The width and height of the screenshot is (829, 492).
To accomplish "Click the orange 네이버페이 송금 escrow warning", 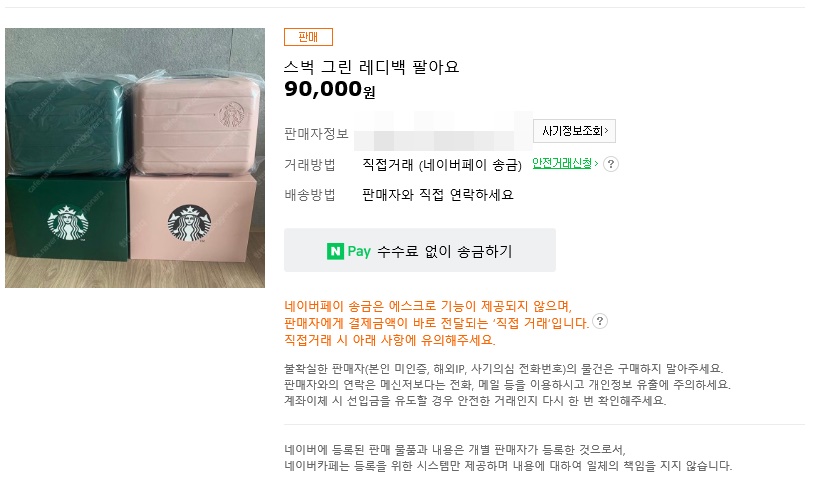I will 428,306.
